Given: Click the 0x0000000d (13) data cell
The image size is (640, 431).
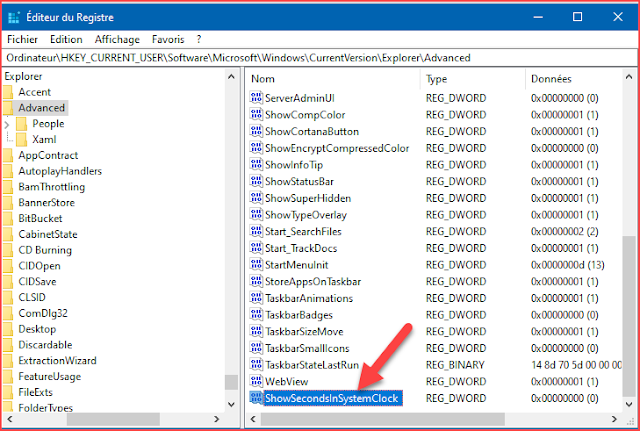Looking at the screenshot, I should [x=567, y=265].
